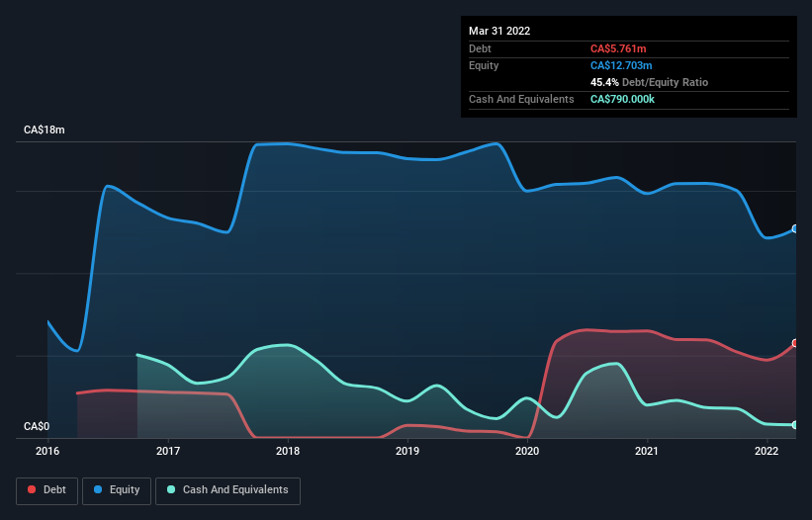Click the CA$0 y-axis label

click(37, 426)
